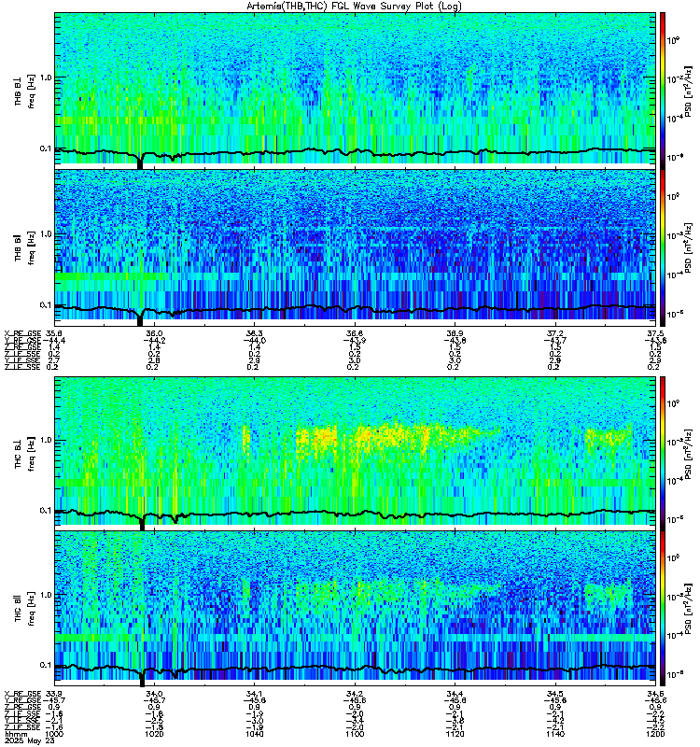Image resolution: width=700 pixels, height=747 pixels.
Task: Click the black data-gap notch below the THC B∥ panel
Action: (142, 679)
